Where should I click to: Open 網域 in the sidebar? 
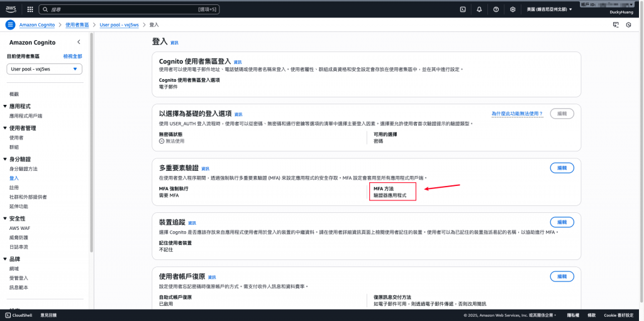[x=14, y=268]
